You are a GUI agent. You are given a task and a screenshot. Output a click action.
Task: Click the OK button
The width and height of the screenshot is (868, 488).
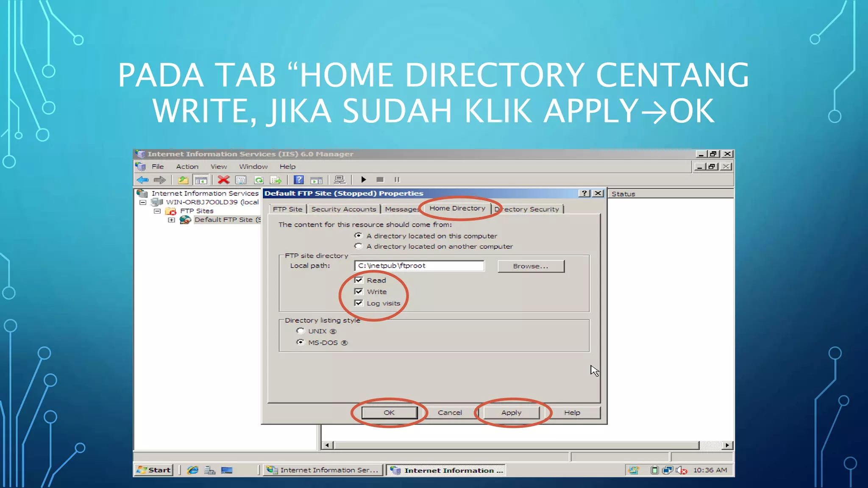tap(389, 413)
